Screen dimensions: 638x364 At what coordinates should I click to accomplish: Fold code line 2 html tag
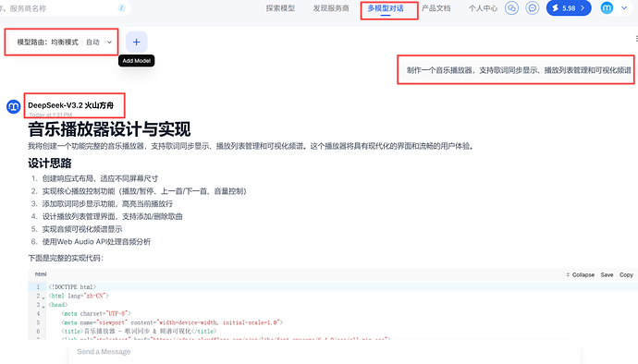click(43, 297)
